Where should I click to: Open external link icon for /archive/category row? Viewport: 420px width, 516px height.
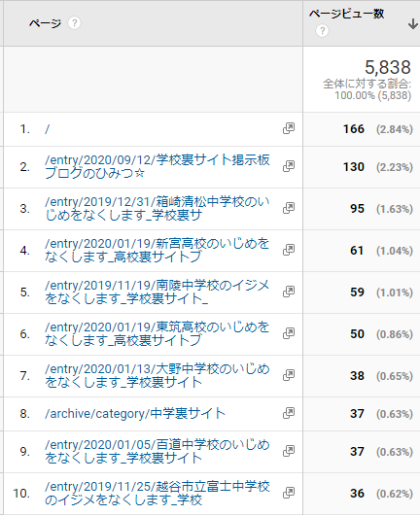(289, 413)
